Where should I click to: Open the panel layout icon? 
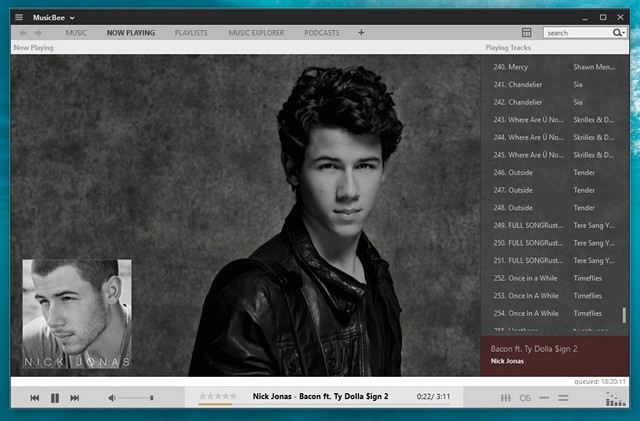click(527, 33)
